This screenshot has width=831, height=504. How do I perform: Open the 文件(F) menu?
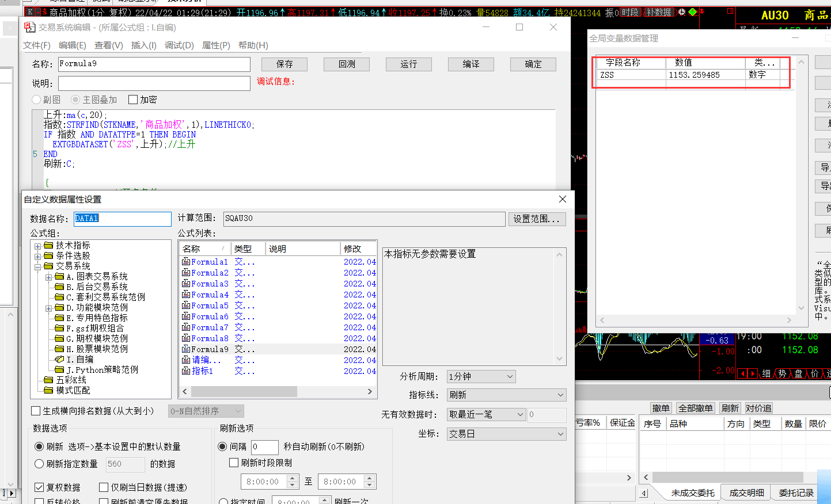[x=37, y=45]
